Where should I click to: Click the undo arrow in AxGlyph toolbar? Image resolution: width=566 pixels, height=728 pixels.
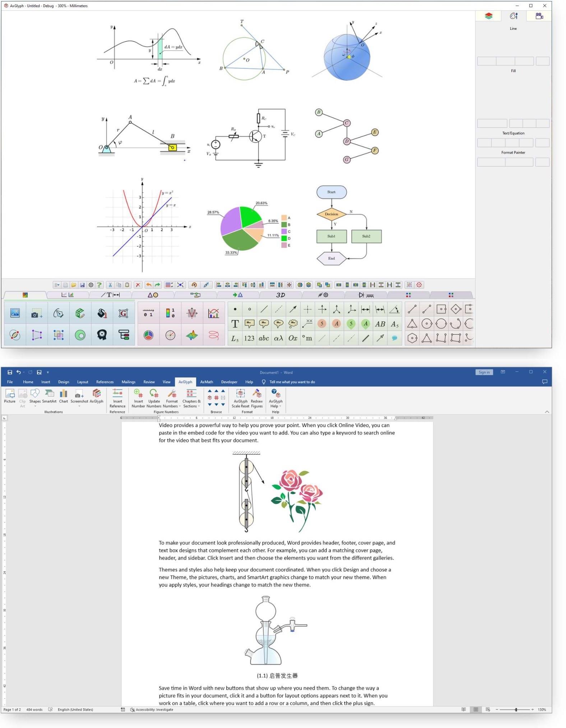pos(149,285)
